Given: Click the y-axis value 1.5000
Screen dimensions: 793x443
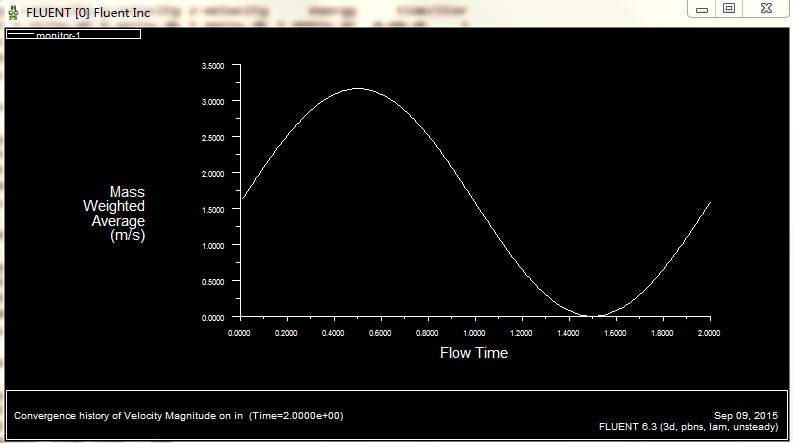Looking at the screenshot, I should [x=213, y=210].
